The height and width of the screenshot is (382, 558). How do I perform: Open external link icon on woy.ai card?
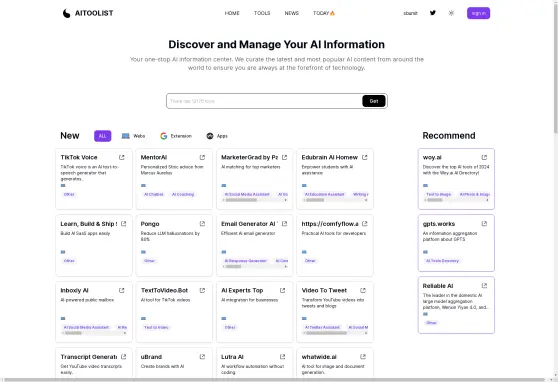484,157
